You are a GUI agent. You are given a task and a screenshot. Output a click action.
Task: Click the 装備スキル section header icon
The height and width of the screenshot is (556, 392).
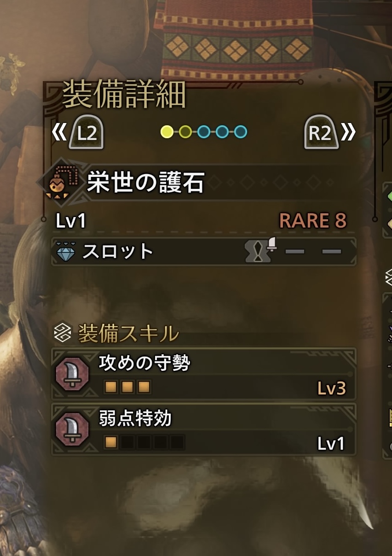click(63, 333)
